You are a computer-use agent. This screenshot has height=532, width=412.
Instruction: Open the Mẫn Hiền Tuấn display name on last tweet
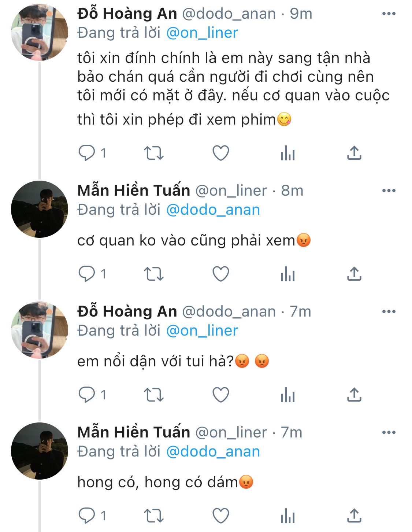tap(134, 432)
